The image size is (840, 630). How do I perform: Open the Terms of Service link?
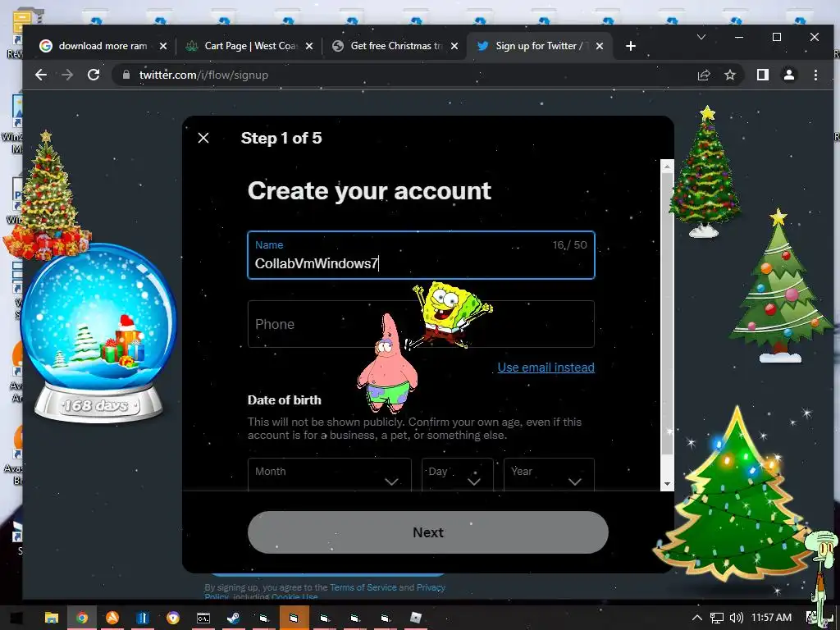pyautogui.click(x=363, y=587)
